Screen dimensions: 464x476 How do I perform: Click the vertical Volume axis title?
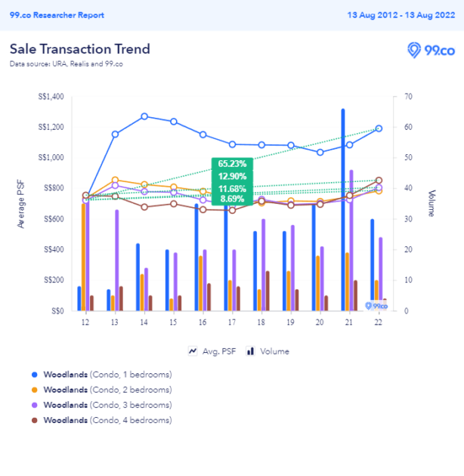tap(432, 203)
